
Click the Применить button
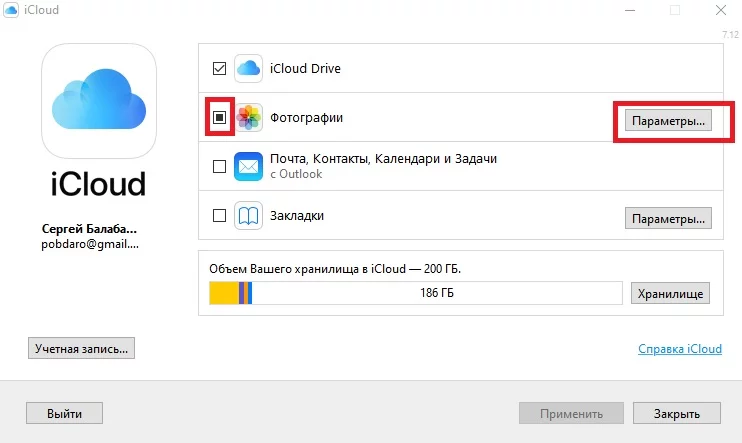click(x=572, y=413)
